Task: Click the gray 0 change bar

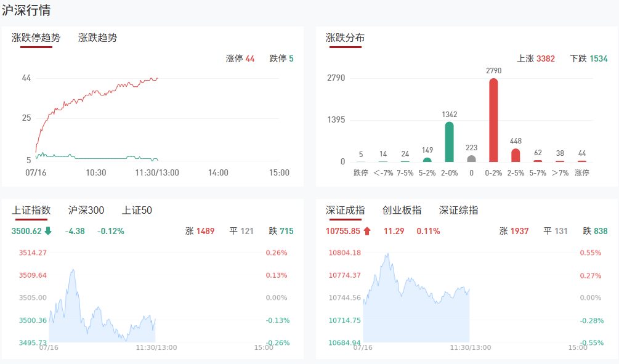Action: 471,158
